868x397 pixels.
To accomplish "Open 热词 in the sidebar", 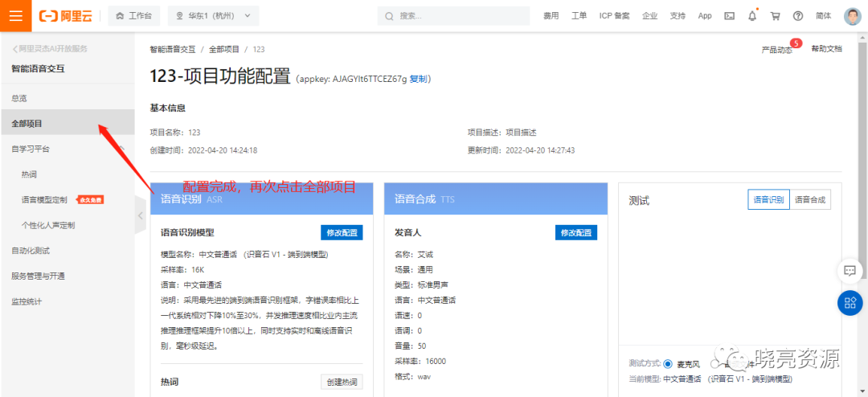I will tap(30, 174).
